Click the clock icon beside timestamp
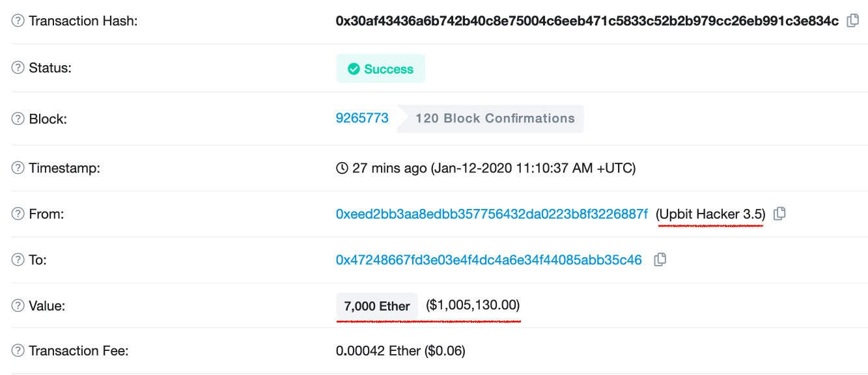 coord(342,168)
